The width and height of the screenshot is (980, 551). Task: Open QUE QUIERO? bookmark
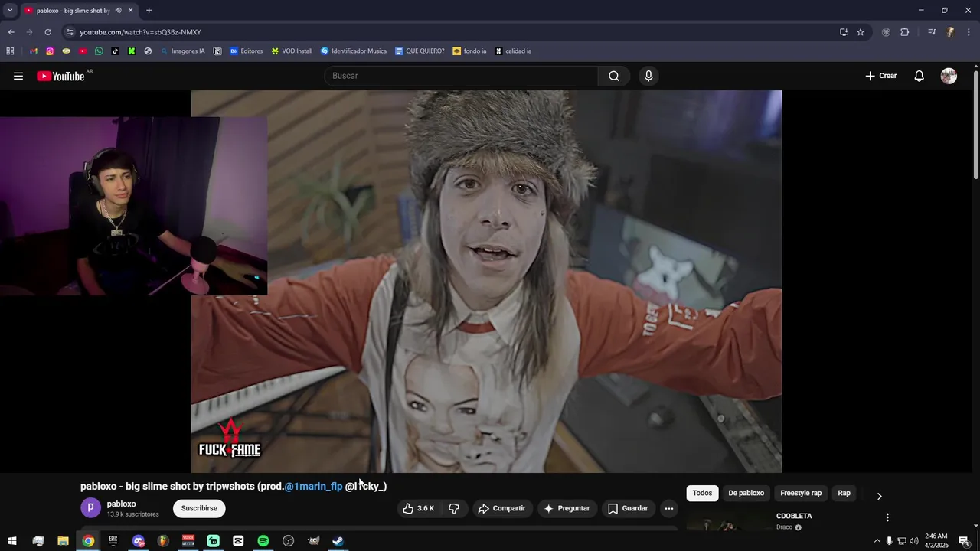[420, 51]
